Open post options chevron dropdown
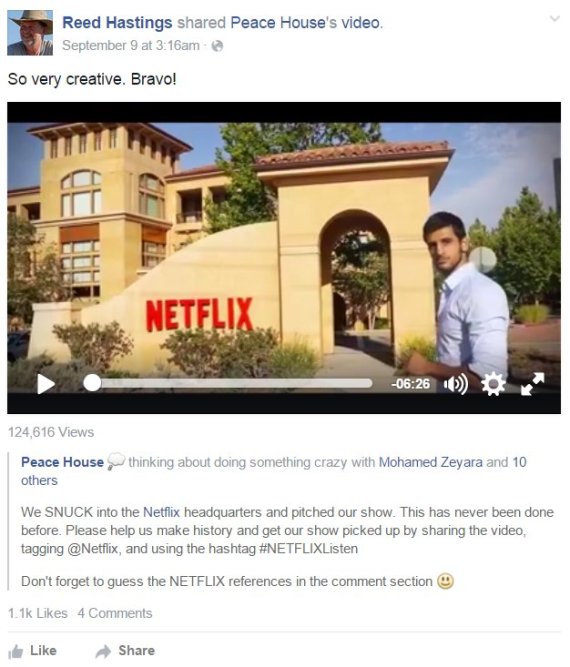570x667 pixels. (x=554, y=19)
